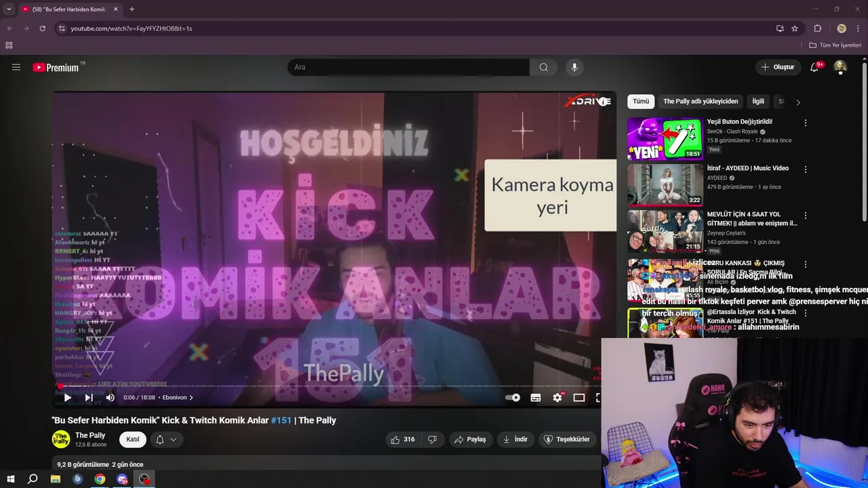The width and height of the screenshot is (868, 488).
Task: Open Chrome extensions puzzle icon
Action: [817, 28]
